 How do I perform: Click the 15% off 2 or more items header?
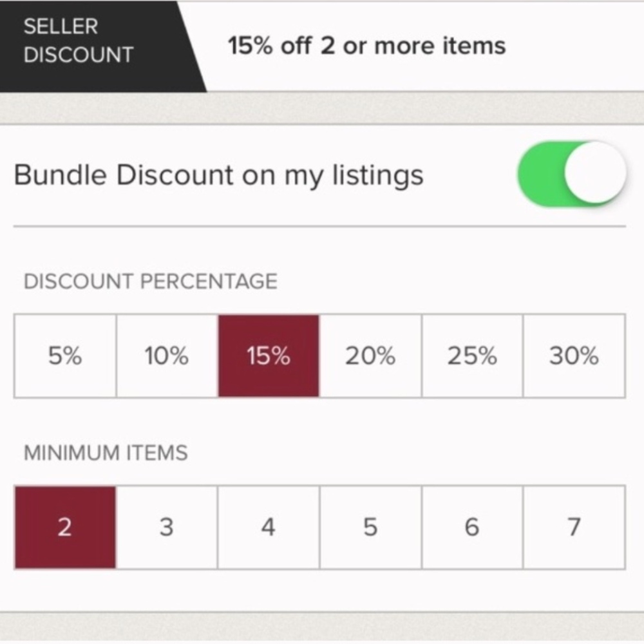[x=366, y=45]
